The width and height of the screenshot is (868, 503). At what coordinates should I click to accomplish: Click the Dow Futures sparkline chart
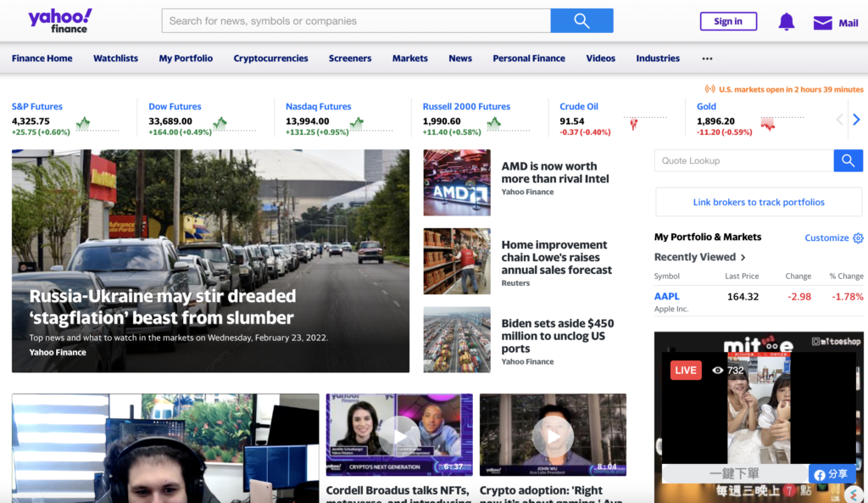point(235,124)
